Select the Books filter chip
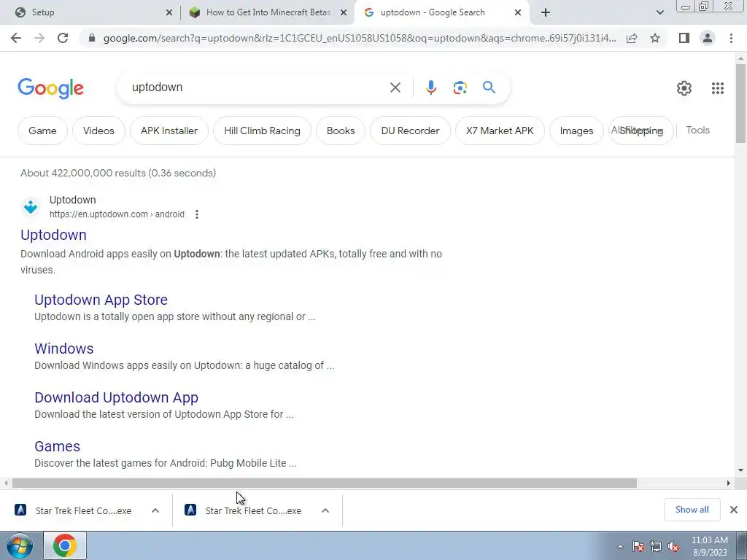 tap(341, 131)
